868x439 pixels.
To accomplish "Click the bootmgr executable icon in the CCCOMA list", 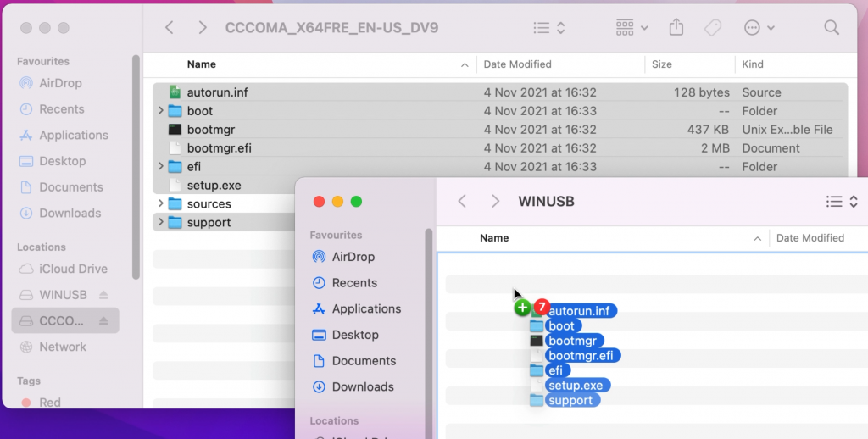I will tap(175, 130).
